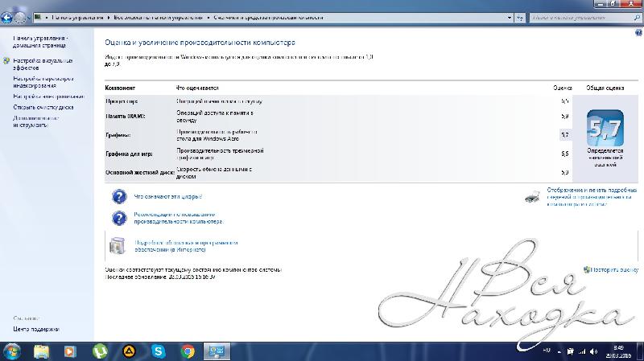Open 'Что означают эти цифры?' link
The width and height of the screenshot is (644, 361).
(x=167, y=196)
